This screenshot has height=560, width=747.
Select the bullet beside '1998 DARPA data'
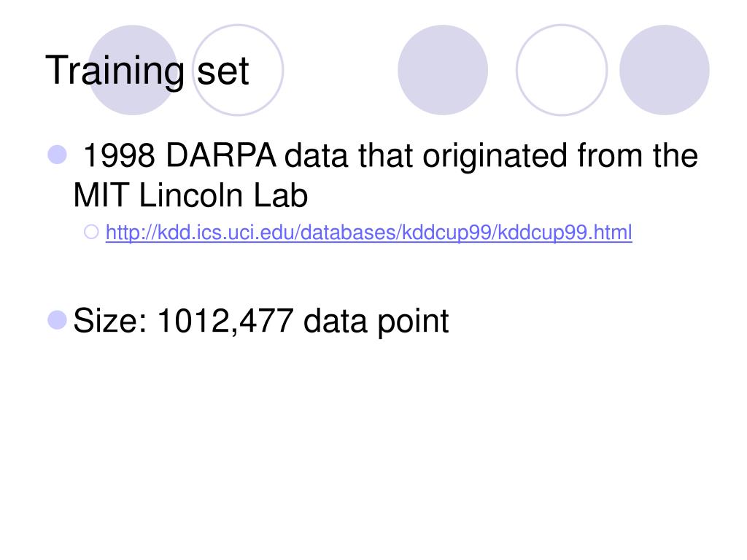57,155
